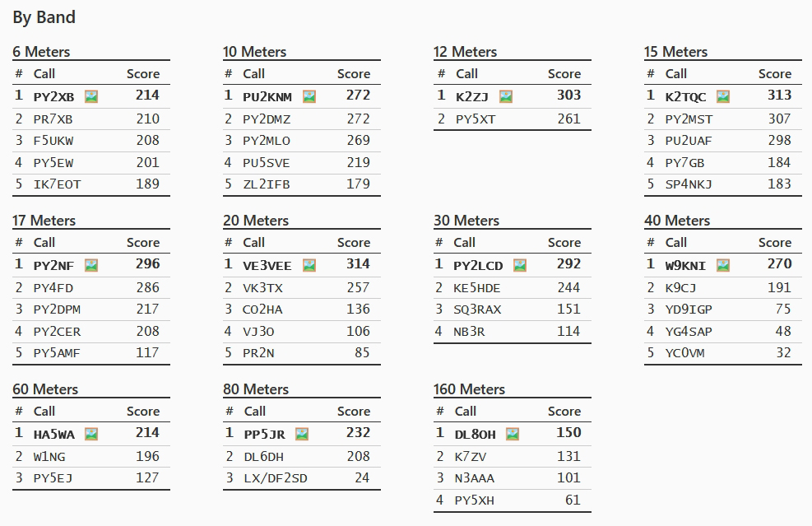Open the photo icon next to VE3VEE
The width and height of the screenshot is (812, 526).
(x=309, y=265)
